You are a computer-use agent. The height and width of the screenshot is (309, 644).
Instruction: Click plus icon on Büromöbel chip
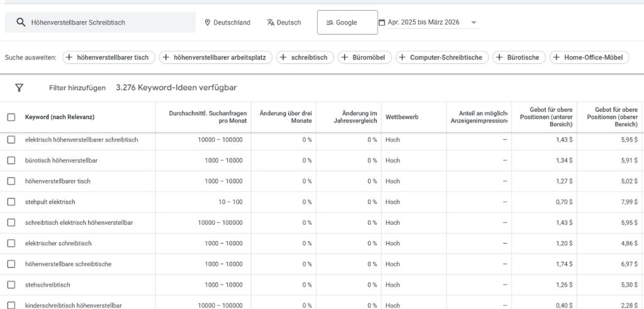pos(345,57)
